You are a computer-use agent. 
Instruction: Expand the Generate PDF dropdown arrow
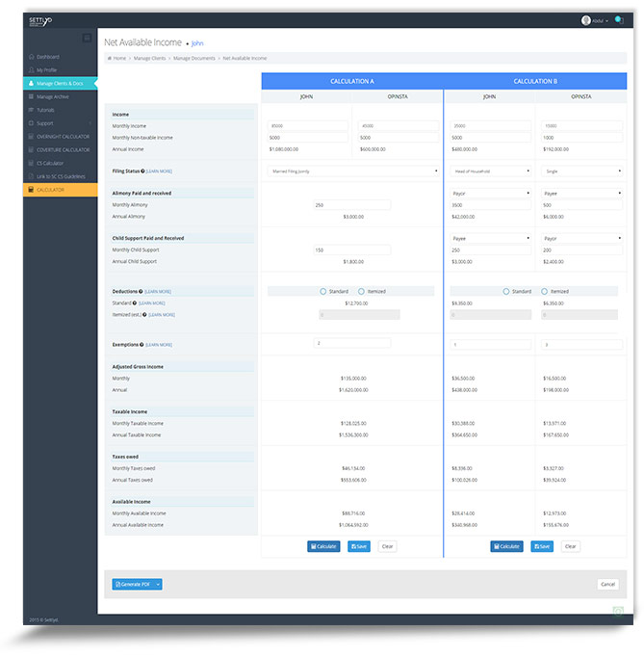click(x=158, y=584)
